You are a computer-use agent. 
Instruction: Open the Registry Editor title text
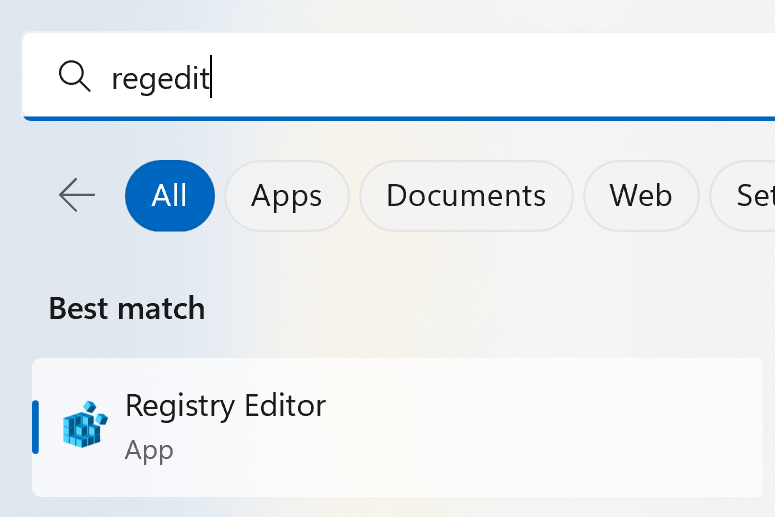click(225, 406)
